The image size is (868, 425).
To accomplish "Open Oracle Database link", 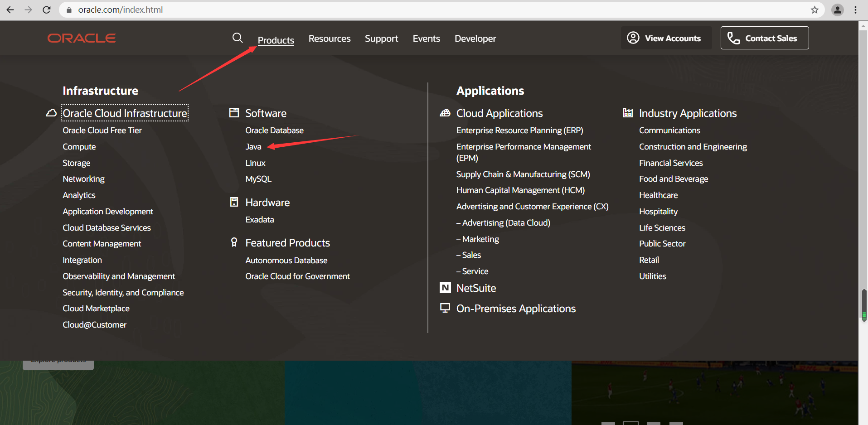I will tap(275, 130).
